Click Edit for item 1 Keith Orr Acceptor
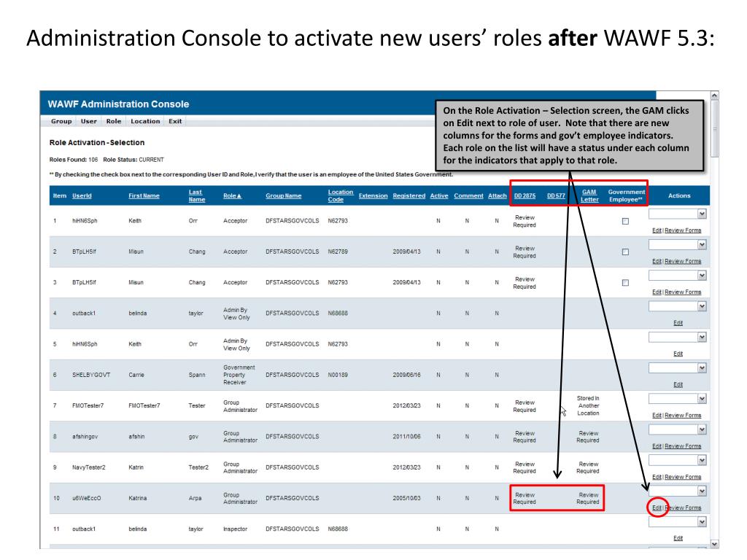The height and width of the screenshot is (560, 747). [657, 230]
